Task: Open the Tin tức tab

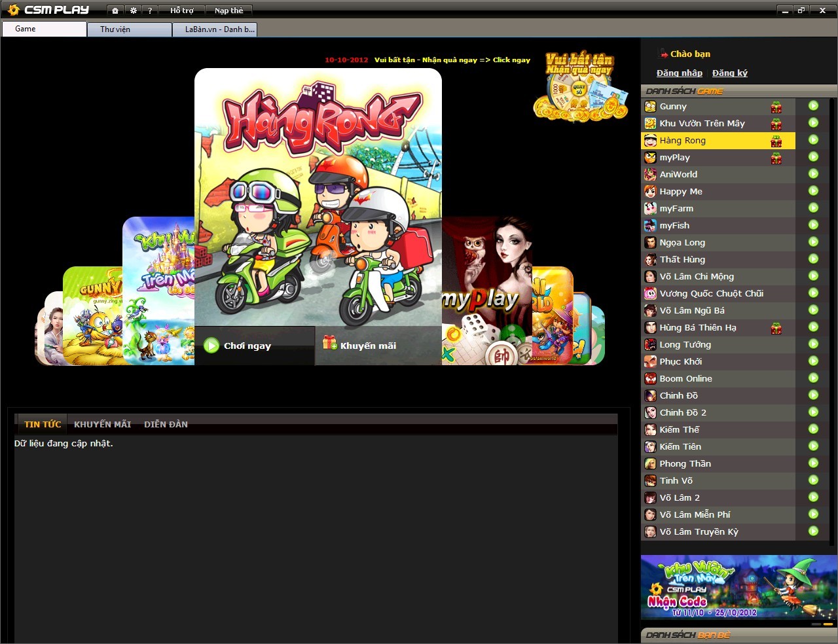Action: pos(43,424)
